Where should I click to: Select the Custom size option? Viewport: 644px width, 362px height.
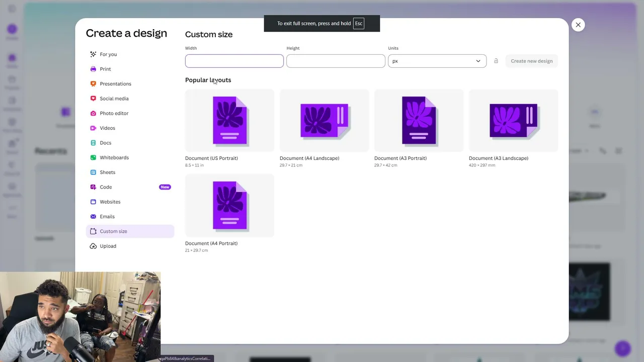(x=130, y=231)
